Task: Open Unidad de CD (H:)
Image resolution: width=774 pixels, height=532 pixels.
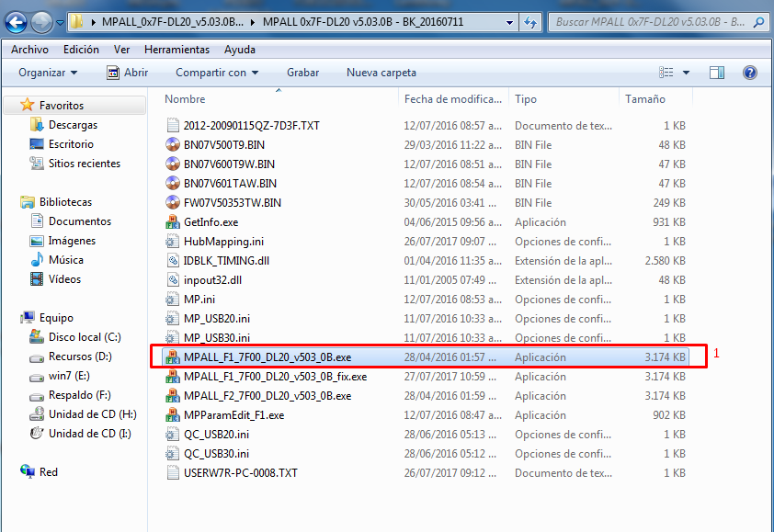Action: click(x=92, y=414)
